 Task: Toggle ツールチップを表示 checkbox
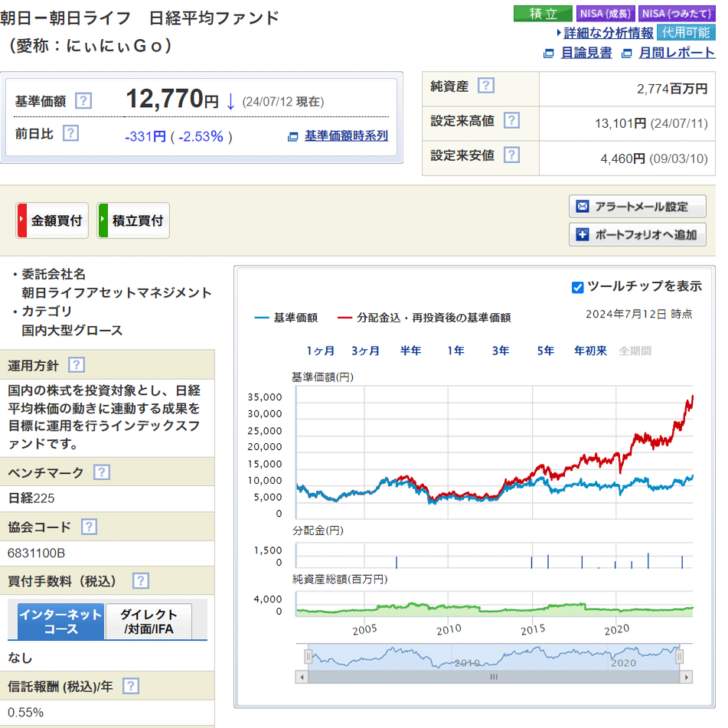577,287
